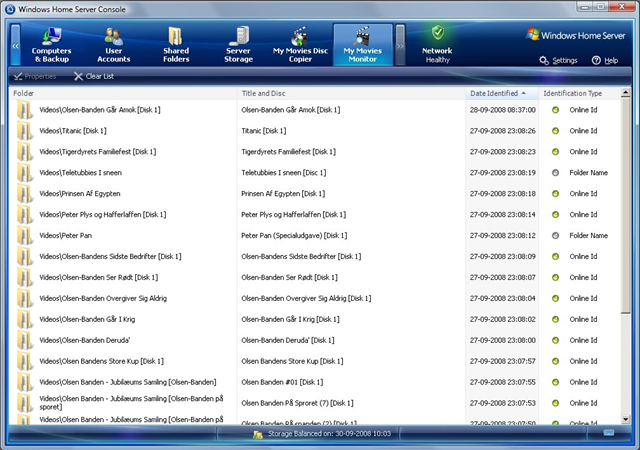Click green status dot for Olsen-Banden Går Amok

(555, 110)
